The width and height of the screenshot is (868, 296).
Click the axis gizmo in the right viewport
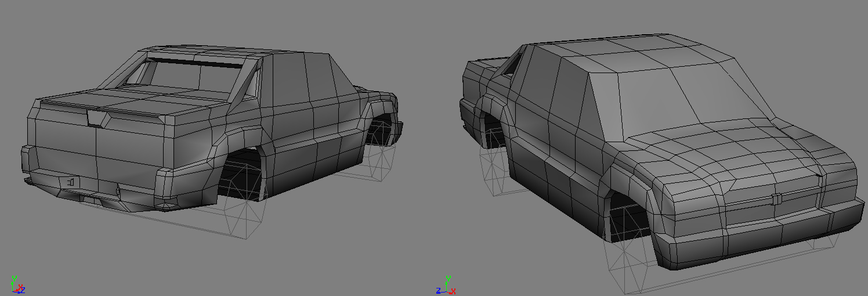tap(446, 287)
